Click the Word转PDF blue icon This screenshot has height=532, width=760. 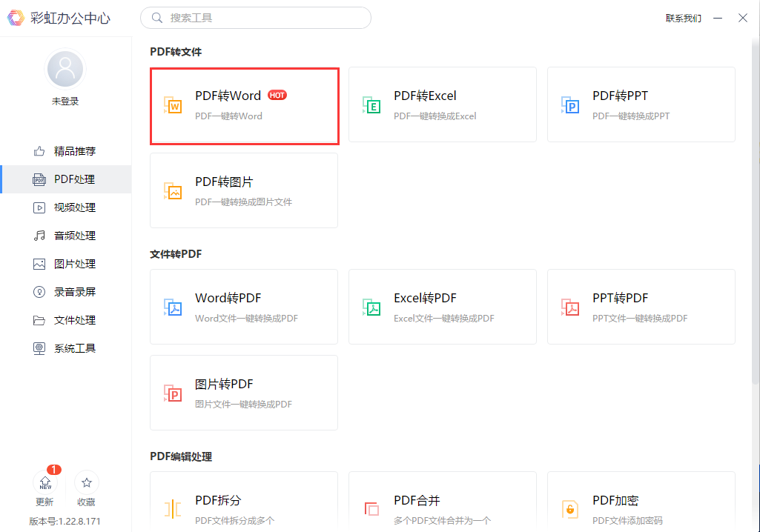pyautogui.click(x=173, y=307)
